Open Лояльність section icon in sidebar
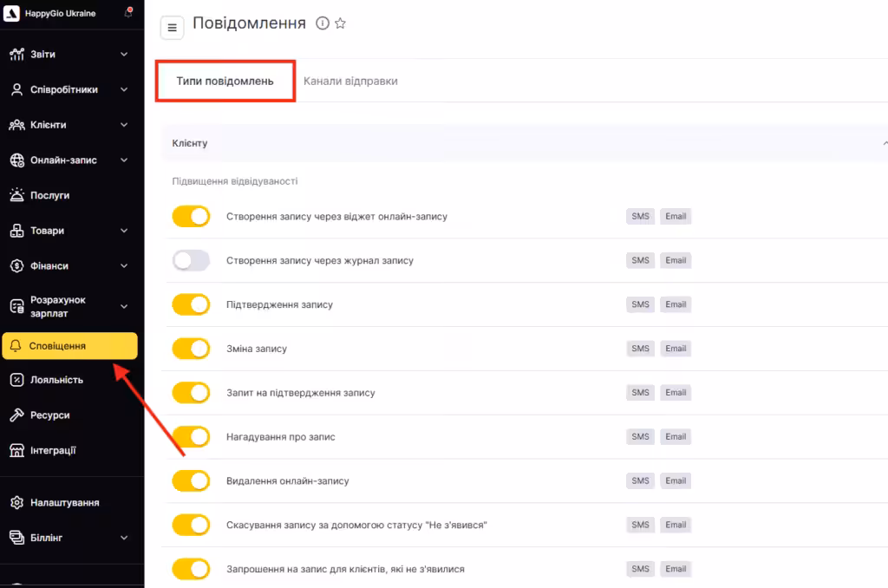The image size is (888, 588). coord(16,380)
